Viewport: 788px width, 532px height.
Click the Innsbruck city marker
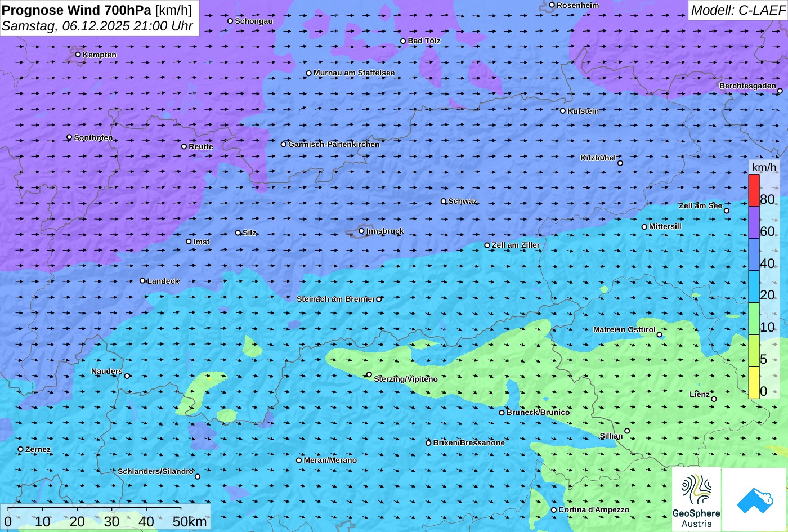(361, 231)
